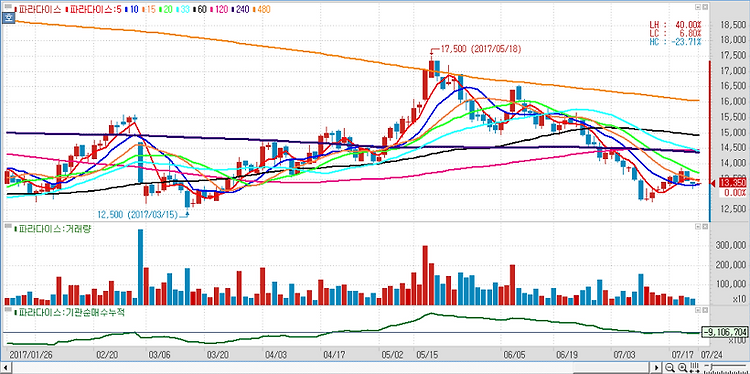Click the scrollbar right arrow button
Screen dimensions: 750x374
coord(656,367)
